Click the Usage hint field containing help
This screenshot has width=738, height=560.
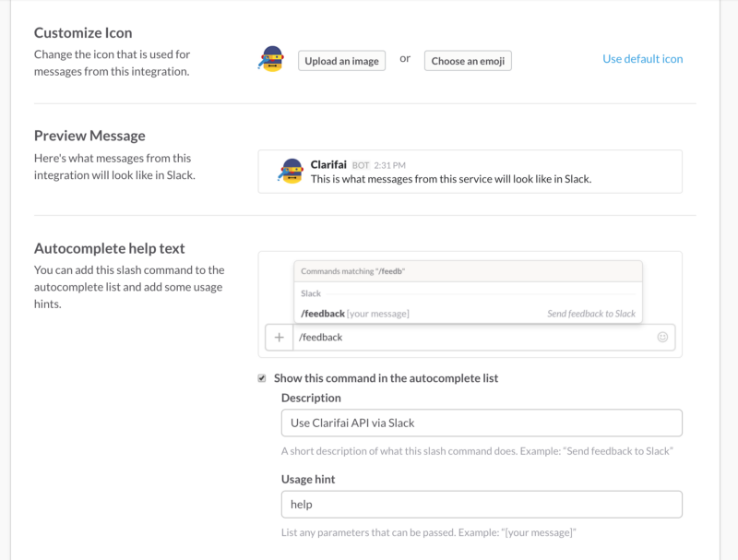click(482, 505)
